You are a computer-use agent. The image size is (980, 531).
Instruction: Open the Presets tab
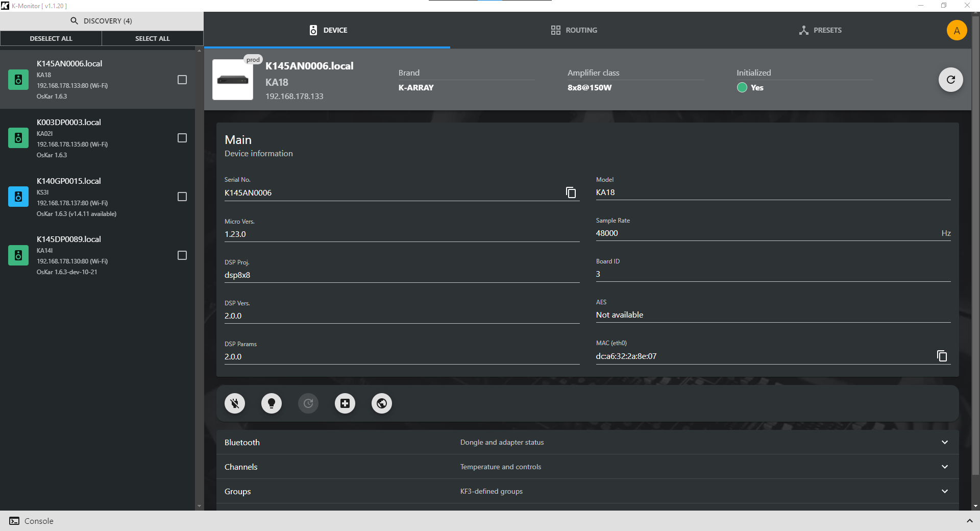point(820,30)
